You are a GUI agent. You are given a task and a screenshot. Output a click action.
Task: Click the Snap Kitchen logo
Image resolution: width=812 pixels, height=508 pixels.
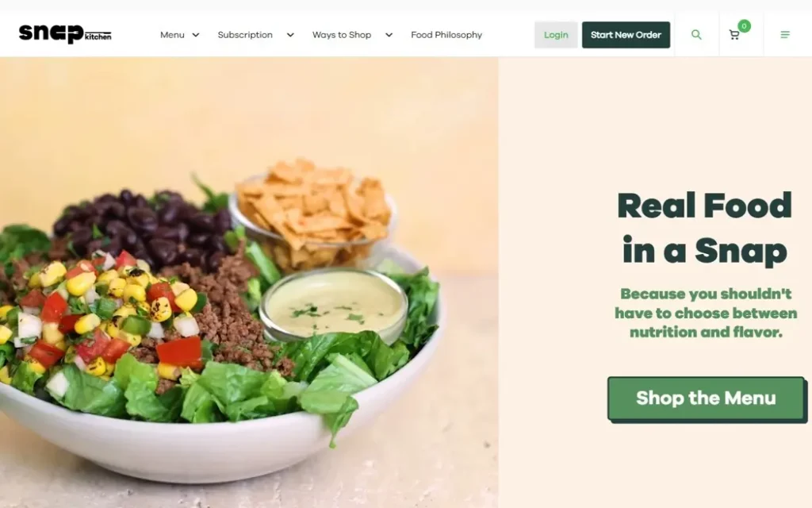tap(65, 34)
